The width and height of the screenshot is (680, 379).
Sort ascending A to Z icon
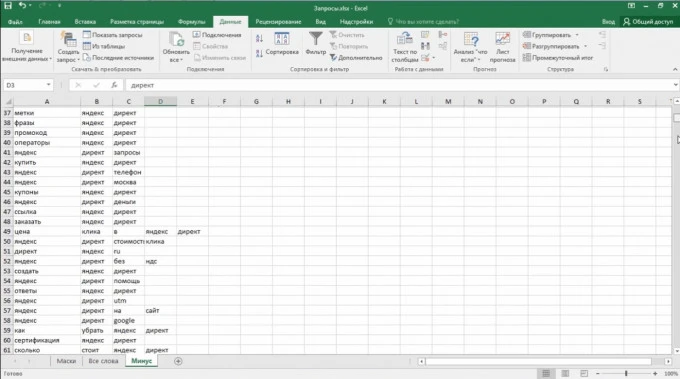(x=259, y=38)
